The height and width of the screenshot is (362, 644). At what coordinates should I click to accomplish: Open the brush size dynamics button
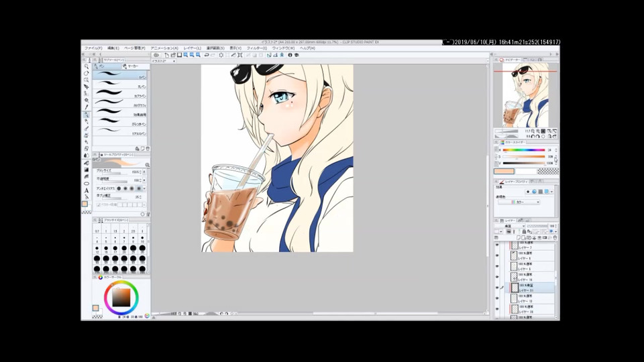coord(144,172)
